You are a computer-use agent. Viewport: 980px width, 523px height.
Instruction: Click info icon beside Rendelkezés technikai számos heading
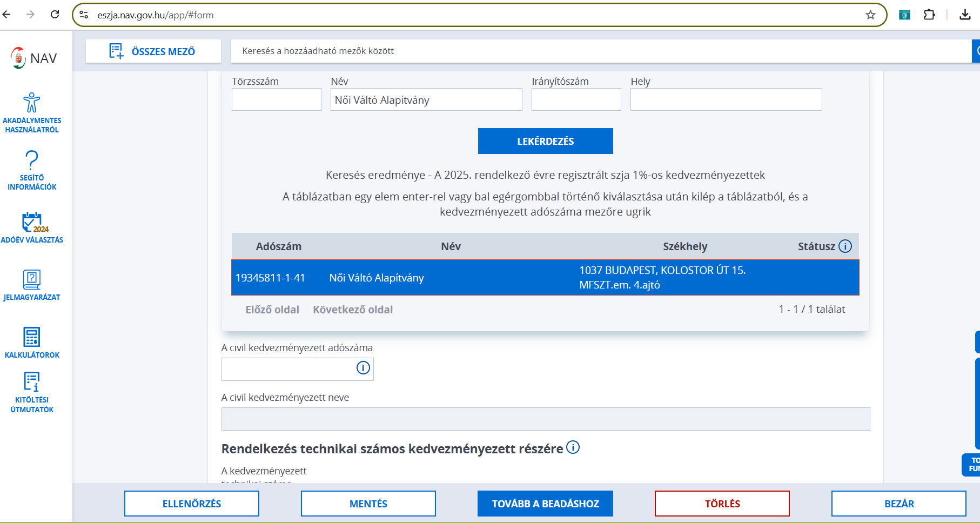point(573,447)
